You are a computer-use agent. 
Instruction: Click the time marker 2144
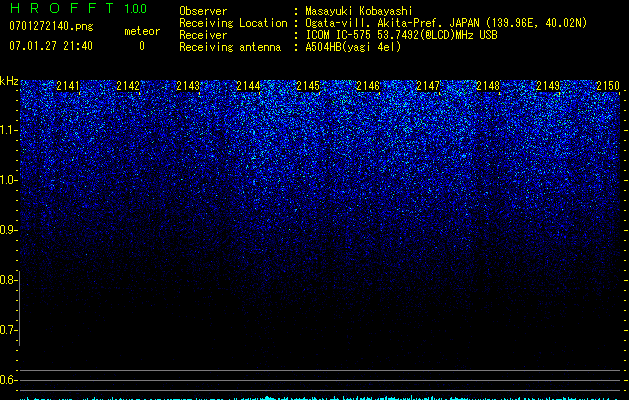(x=248, y=85)
